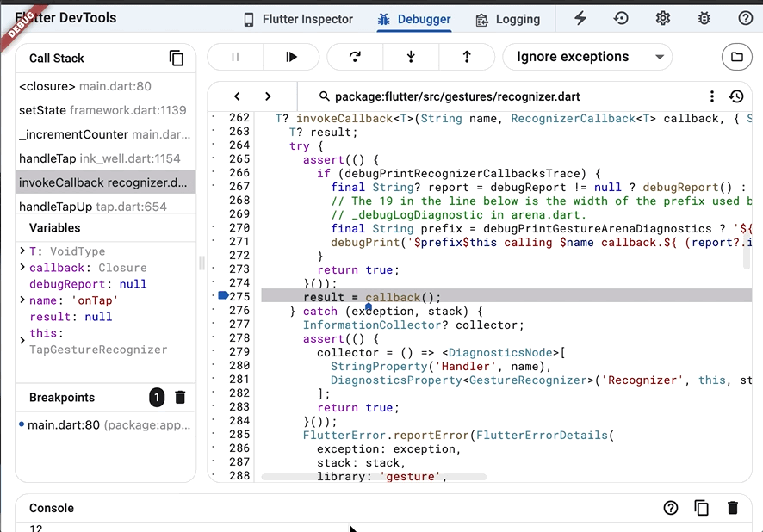
Task: Expand the callback: Closure variable
Action: [22, 267]
